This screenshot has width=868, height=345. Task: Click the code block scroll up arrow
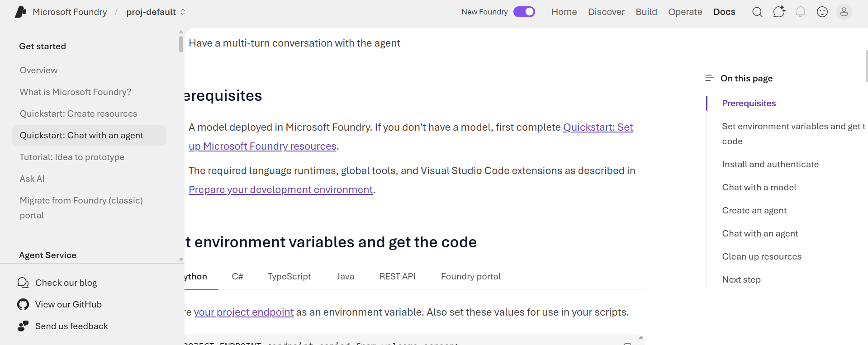tap(641, 337)
